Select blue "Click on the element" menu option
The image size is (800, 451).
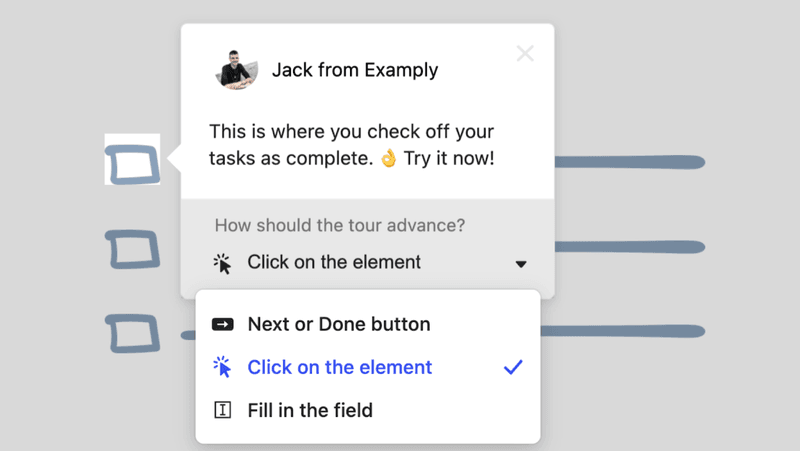tap(339, 367)
